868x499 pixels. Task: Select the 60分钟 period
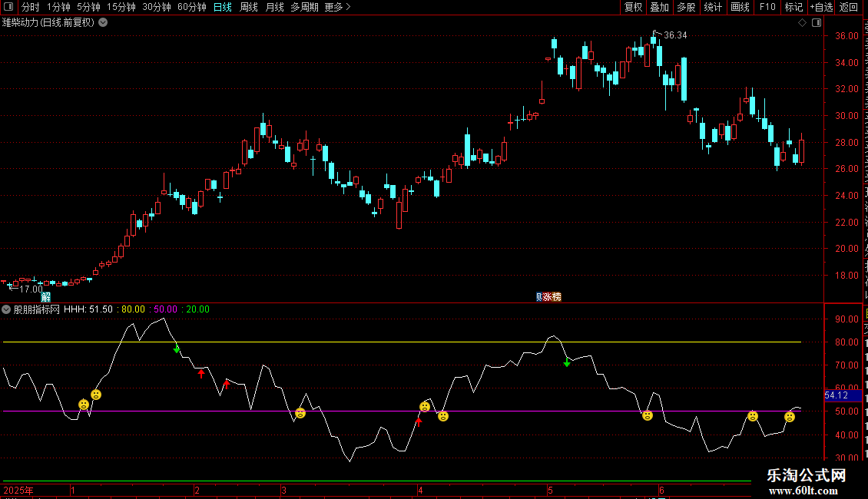[x=192, y=7]
